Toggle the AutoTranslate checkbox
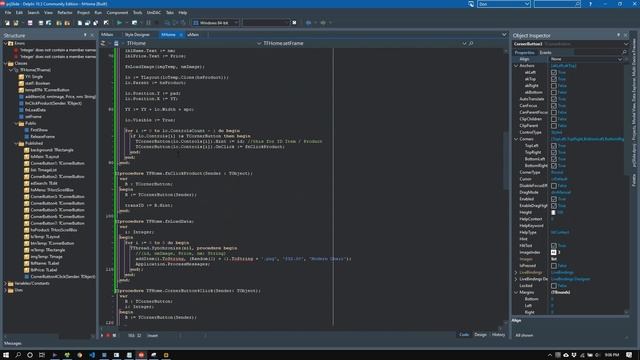Viewport: 640px width, 360px height. click(x=554, y=99)
